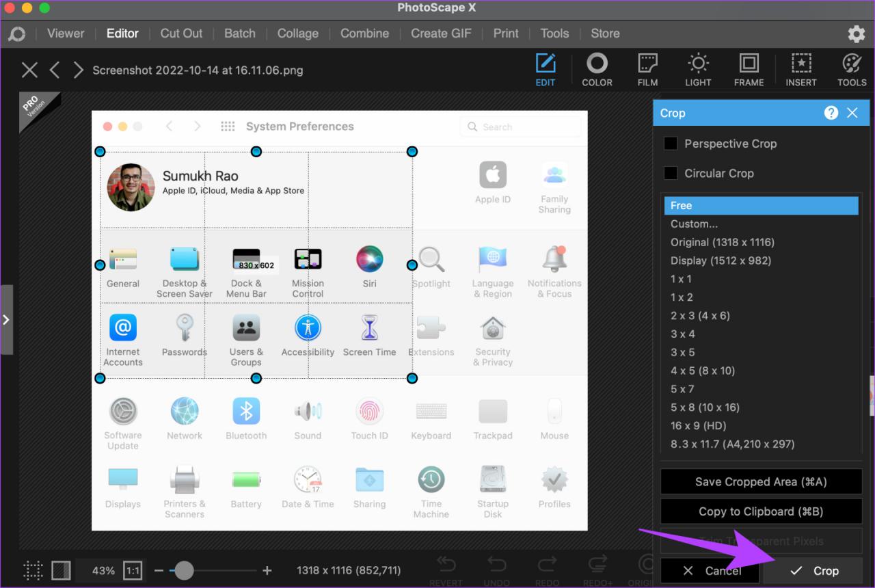Zoom in with the plus icon

pos(267,570)
